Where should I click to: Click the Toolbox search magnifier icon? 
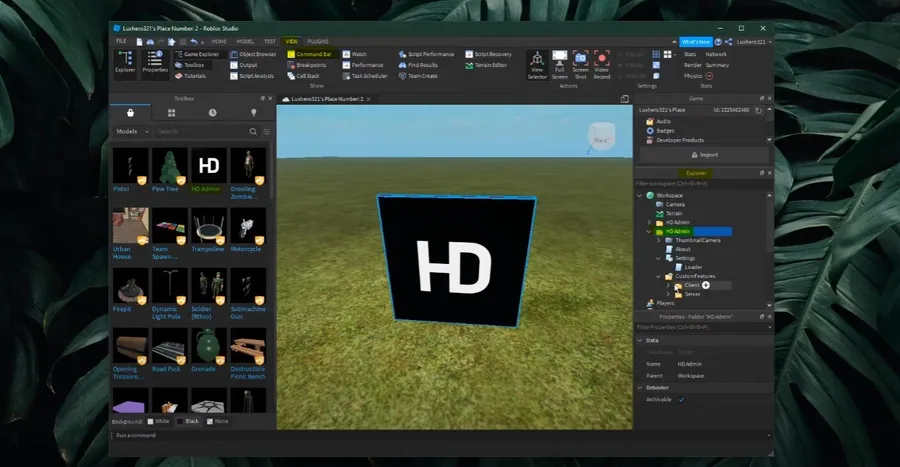(253, 131)
